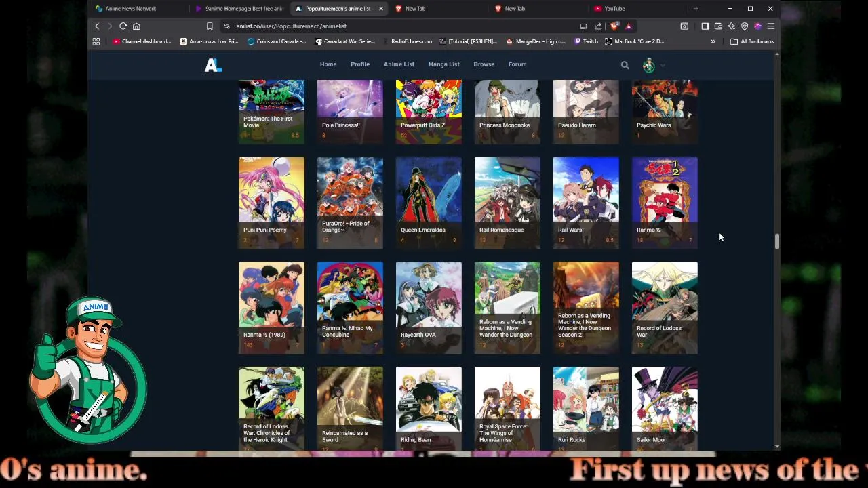Screen dimensions: 868x488
Task: Open Channel dashboard bookmark
Action: point(142,41)
